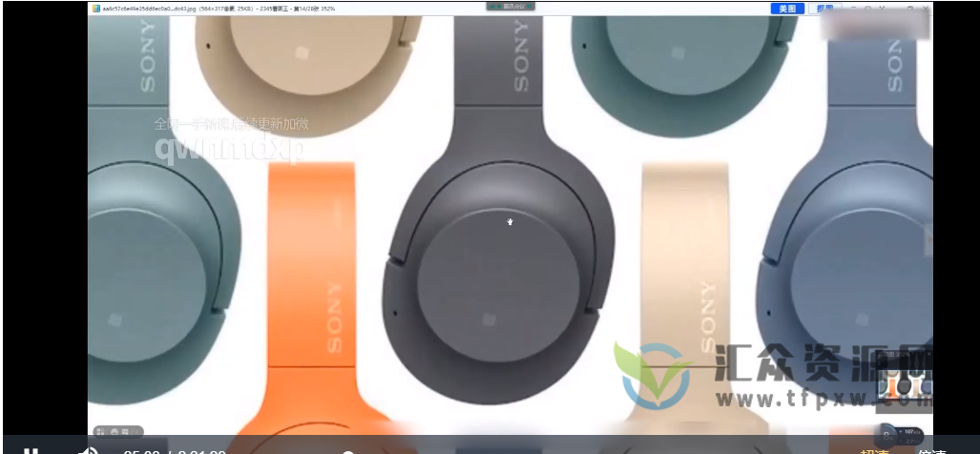
Task: Close the image viewer window
Action: pyautogui.click(x=925, y=9)
